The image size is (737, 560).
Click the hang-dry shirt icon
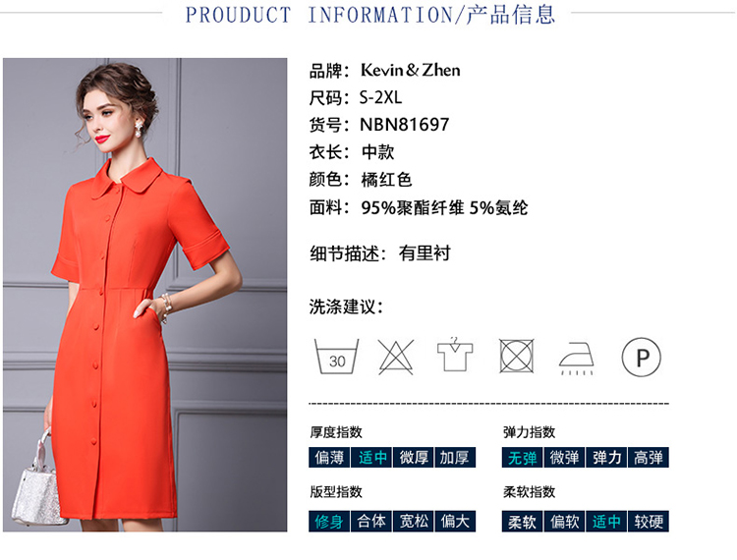455,355
